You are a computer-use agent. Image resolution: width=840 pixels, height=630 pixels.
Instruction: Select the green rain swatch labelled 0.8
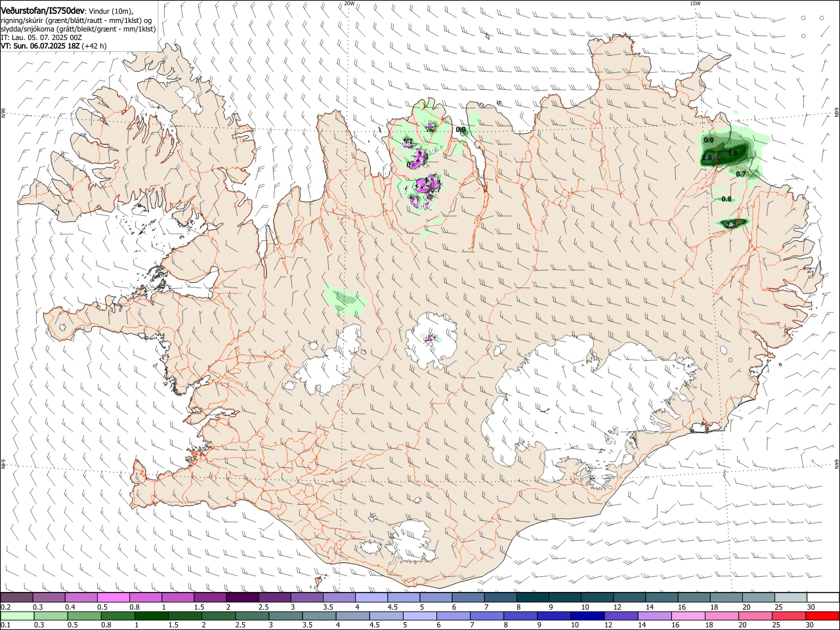click(x=117, y=616)
